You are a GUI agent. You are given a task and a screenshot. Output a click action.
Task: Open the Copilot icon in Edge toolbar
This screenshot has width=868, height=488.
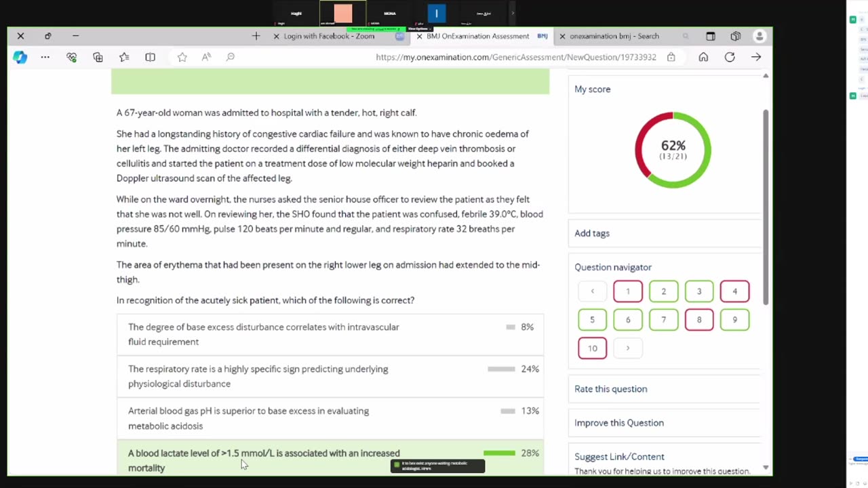pos(20,57)
